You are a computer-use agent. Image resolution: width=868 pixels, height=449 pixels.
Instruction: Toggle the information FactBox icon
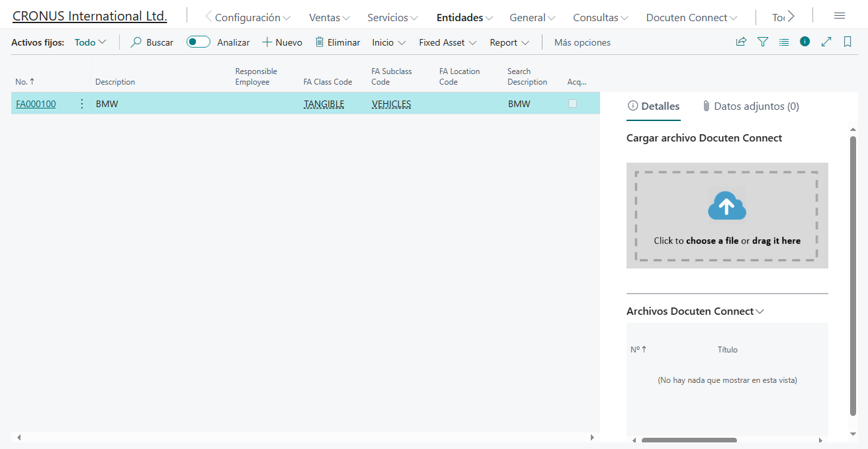click(x=804, y=42)
